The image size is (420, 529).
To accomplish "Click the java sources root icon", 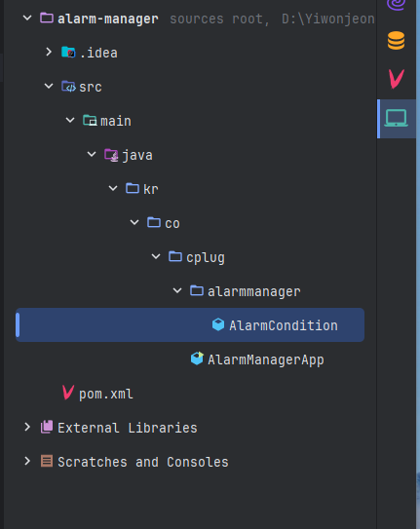I will pos(111,155).
